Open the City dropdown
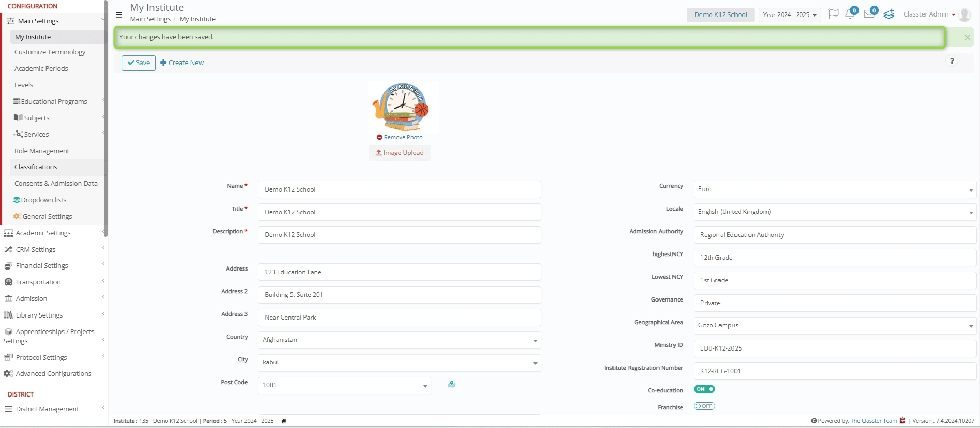Viewport: 980px width, 428px height. 399,363
